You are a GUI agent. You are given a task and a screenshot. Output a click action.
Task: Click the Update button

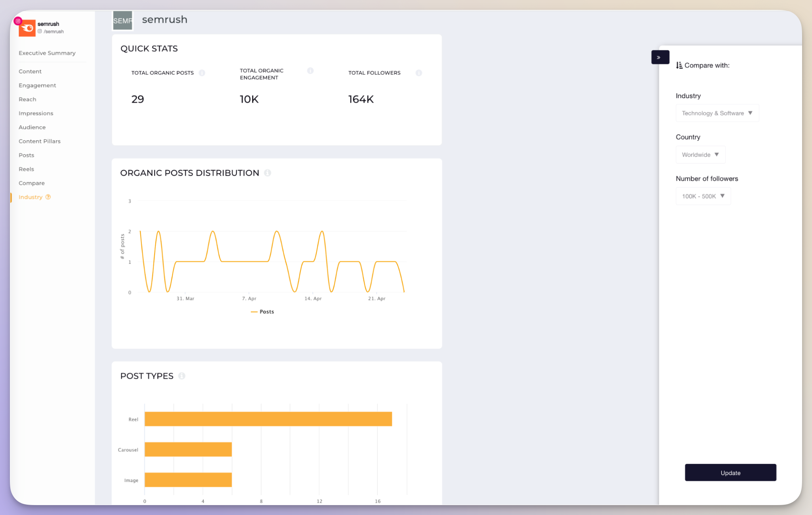tap(730, 473)
